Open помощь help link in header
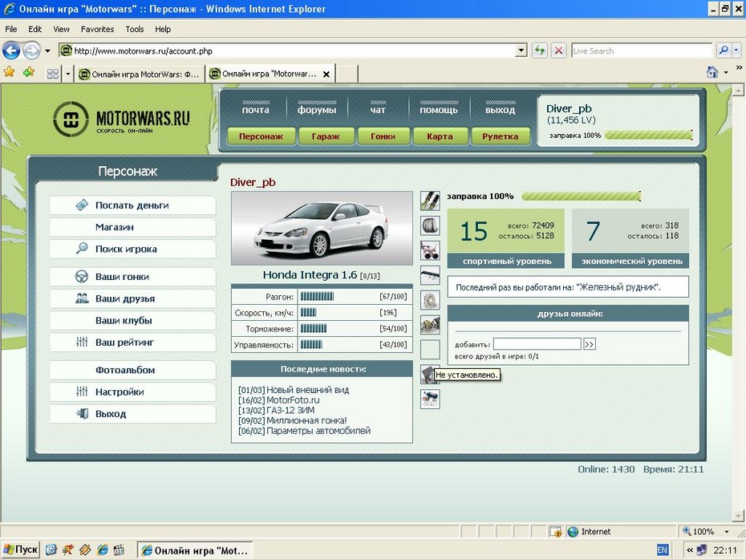This screenshot has width=746, height=560. coord(439,109)
